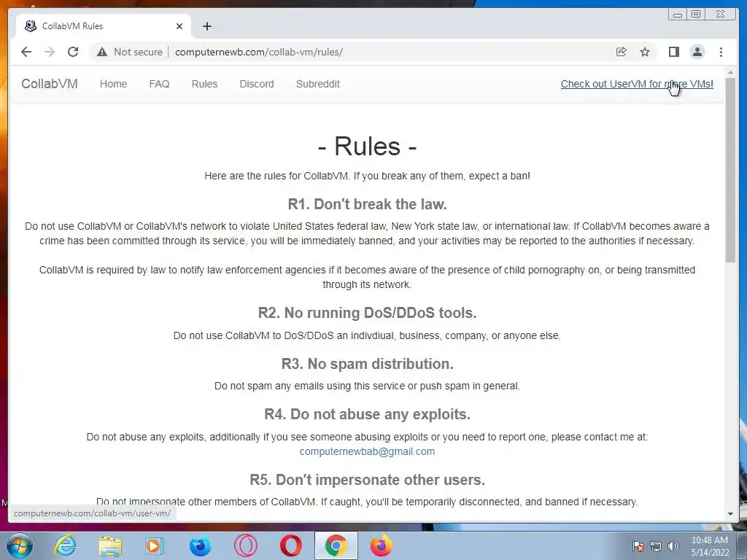The height and width of the screenshot is (560, 747).
Task: Open the Windows Start menu orb
Action: pyautogui.click(x=20, y=545)
